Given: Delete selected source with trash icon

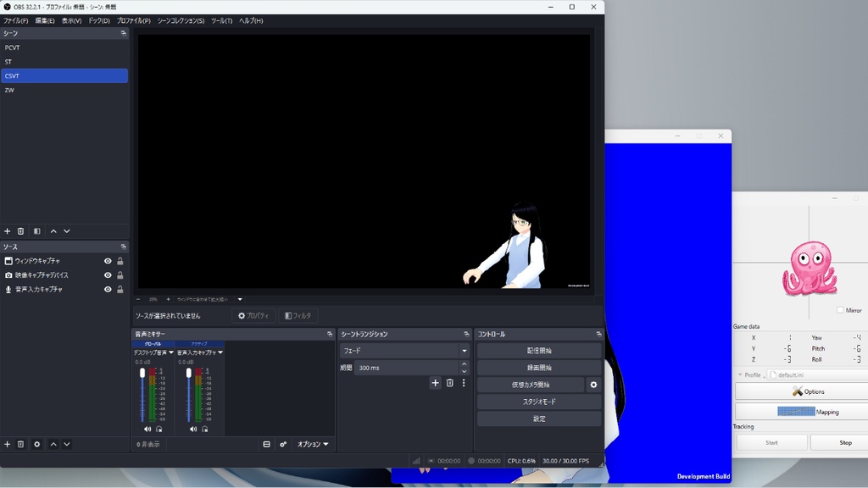Looking at the screenshot, I should 20,444.
